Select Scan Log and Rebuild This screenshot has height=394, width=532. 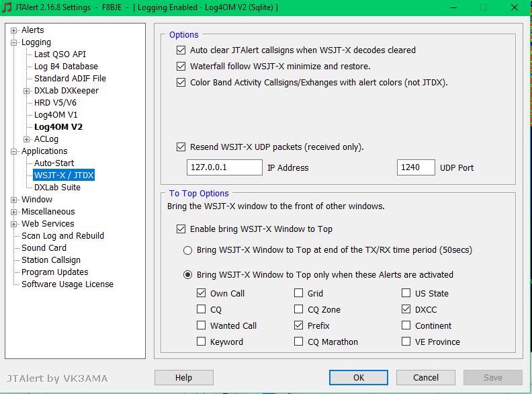pyautogui.click(x=62, y=236)
